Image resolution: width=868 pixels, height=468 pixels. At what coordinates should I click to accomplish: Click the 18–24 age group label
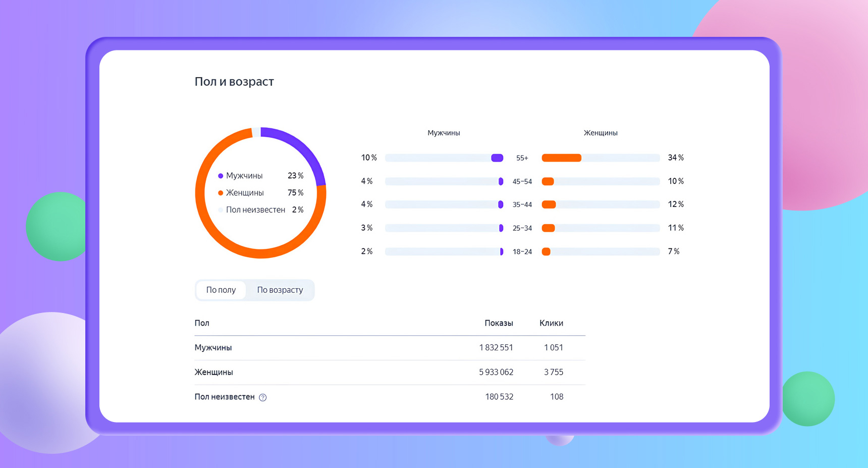click(x=522, y=252)
